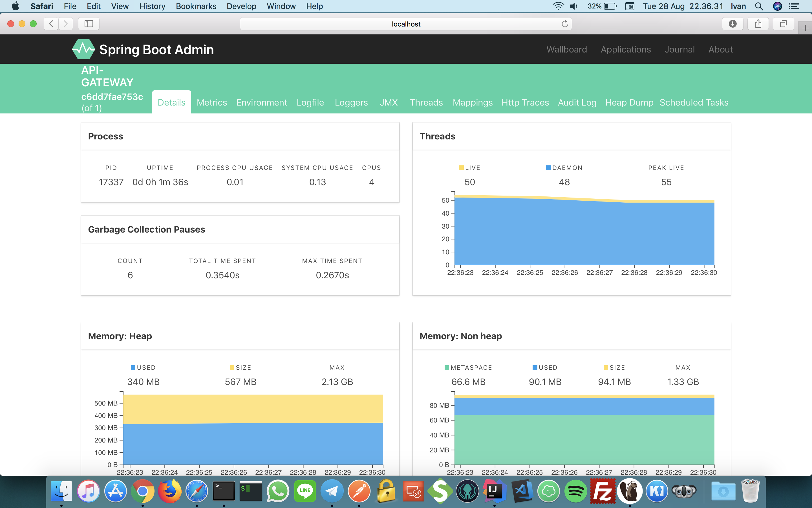The width and height of the screenshot is (812, 508).
Task: Launch Postman from the dock
Action: pyautogui.click(x=359, y=491)
